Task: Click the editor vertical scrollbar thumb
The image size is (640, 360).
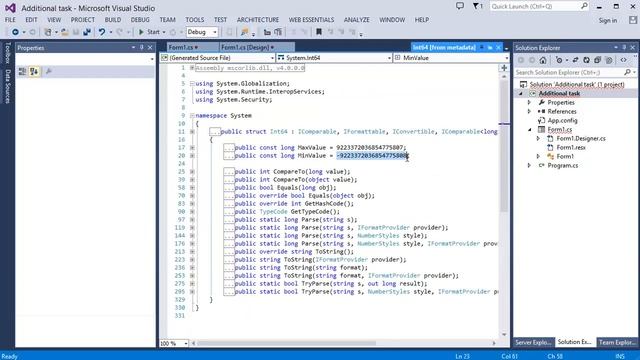Action: click(x=504, y=145)
